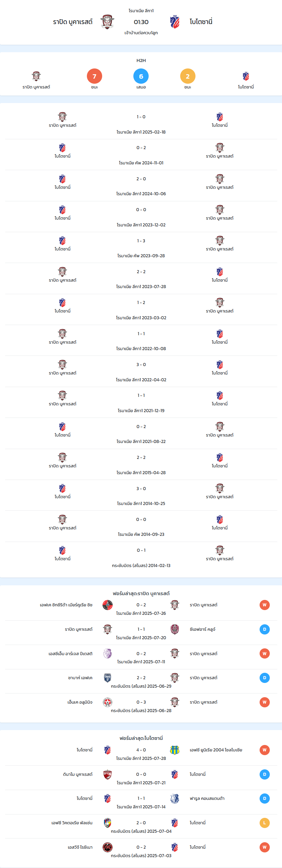Click the Unirea Slobozia yellow-blue crest
This screenshot has width=282, height=868.
click(x=175, y=750)
